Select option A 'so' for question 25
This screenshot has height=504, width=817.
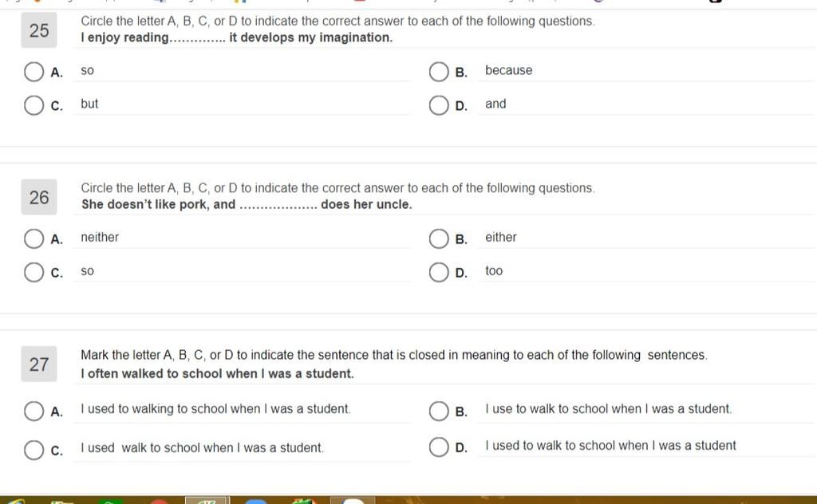pos(34,72)
